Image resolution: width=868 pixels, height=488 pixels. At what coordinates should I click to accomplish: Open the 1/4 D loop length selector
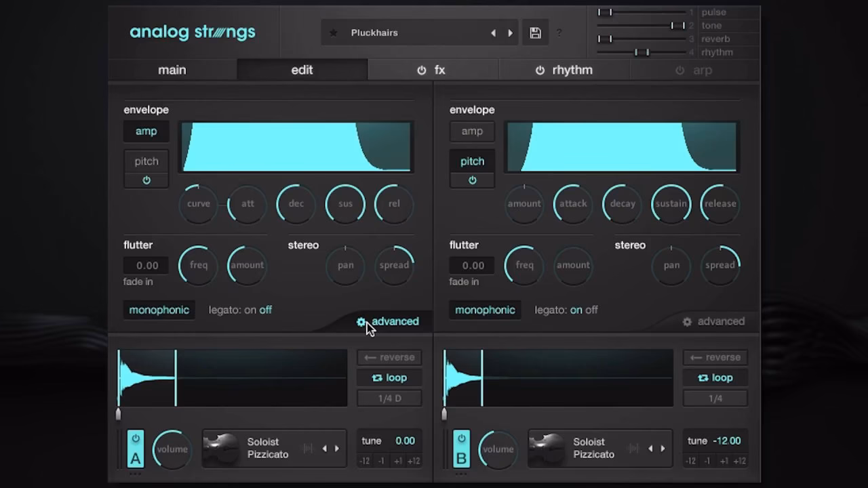pyautogui.click(x=389, y=399)
